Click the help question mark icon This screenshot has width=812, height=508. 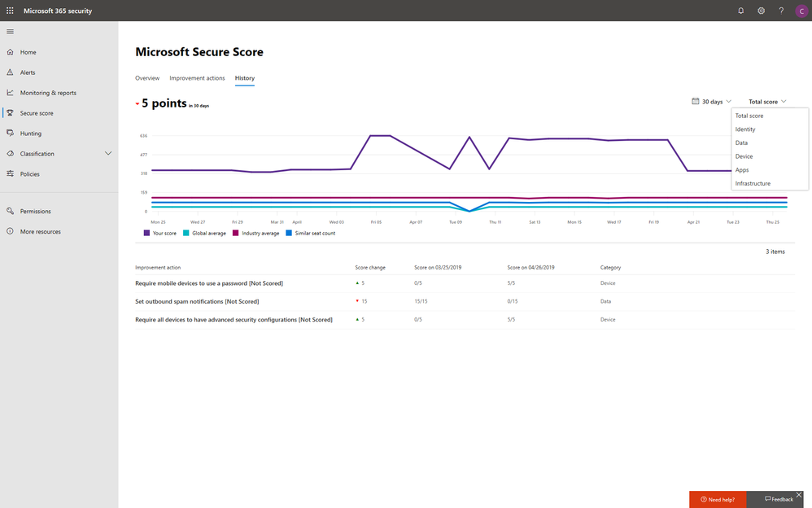pyautogui.click(x=781, y=11)
